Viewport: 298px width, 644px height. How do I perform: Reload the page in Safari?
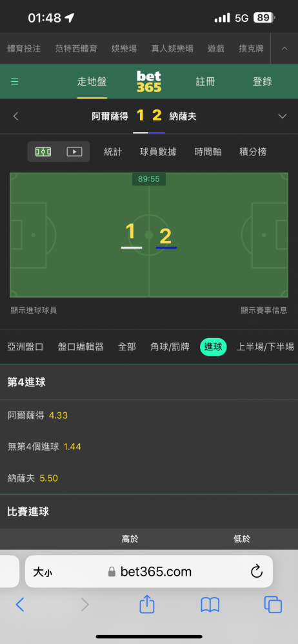257,571
